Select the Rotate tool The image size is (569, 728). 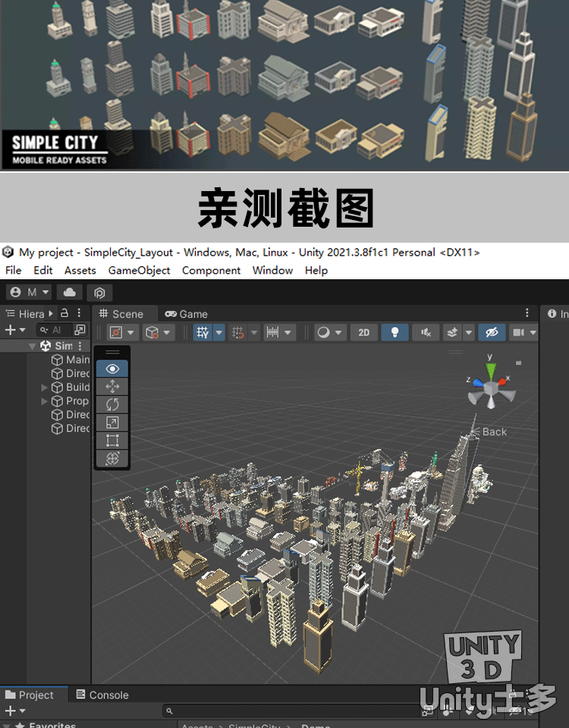pyautogui.click(x=112, y=404)
